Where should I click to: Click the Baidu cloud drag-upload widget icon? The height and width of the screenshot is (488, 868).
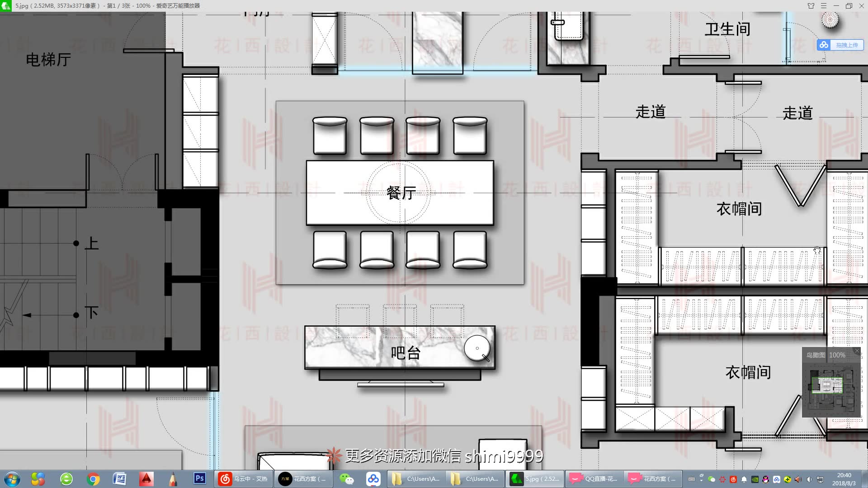pos(824,45)
